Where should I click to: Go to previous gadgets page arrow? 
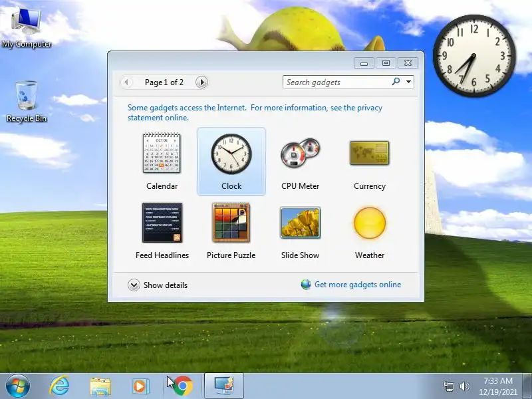point(126,82)
